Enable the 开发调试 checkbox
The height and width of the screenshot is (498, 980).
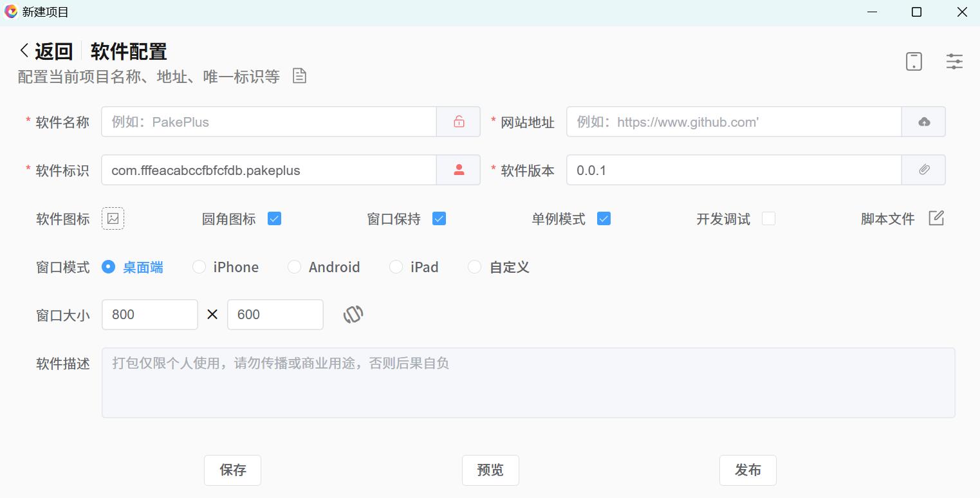(x=768, y=219)
